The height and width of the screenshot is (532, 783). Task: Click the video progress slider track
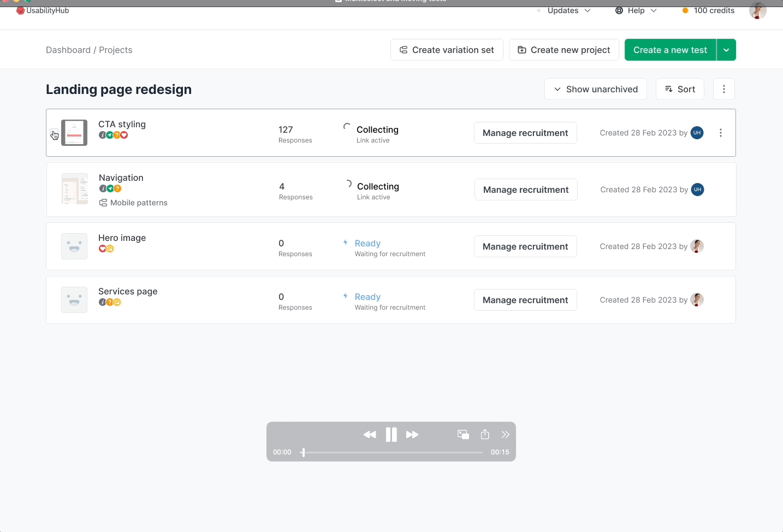pyautogui.click(x=393, y=452)
